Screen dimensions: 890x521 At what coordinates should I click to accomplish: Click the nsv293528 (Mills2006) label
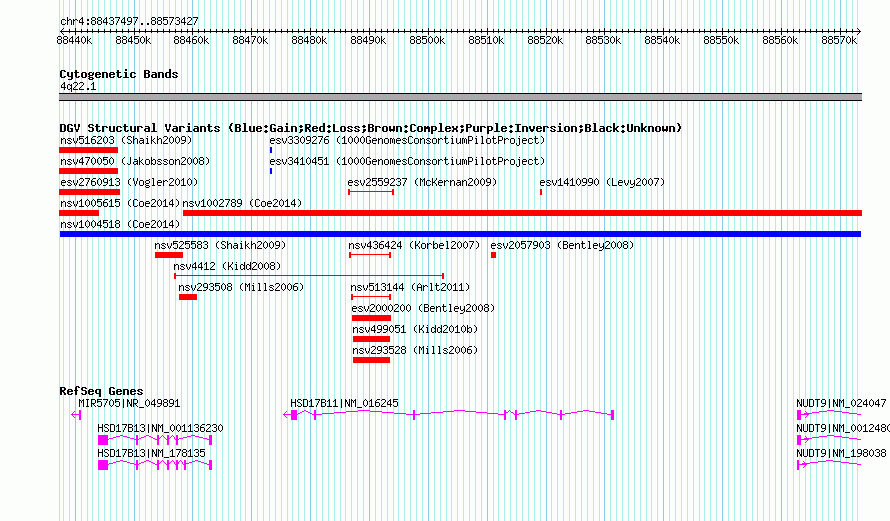pos(415,350)
